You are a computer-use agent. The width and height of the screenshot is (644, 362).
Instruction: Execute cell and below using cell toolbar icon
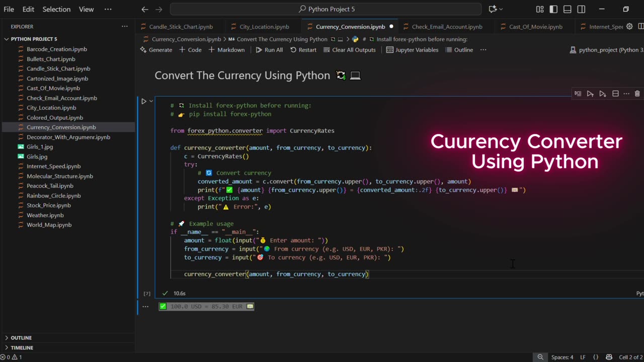(603, 94)
